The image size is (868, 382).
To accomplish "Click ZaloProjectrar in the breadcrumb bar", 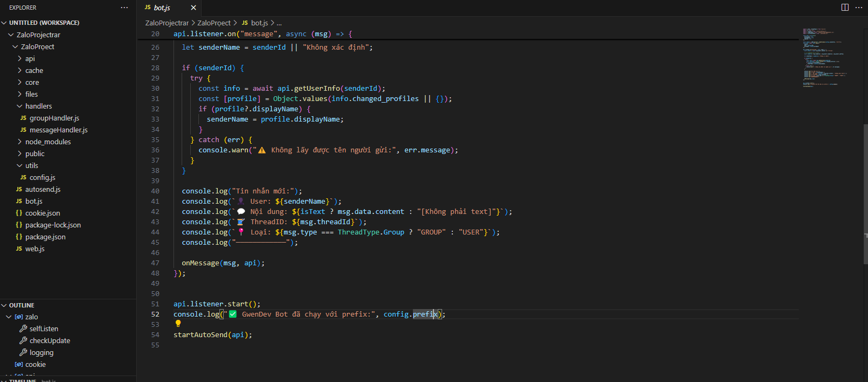I will click(167, 23).
